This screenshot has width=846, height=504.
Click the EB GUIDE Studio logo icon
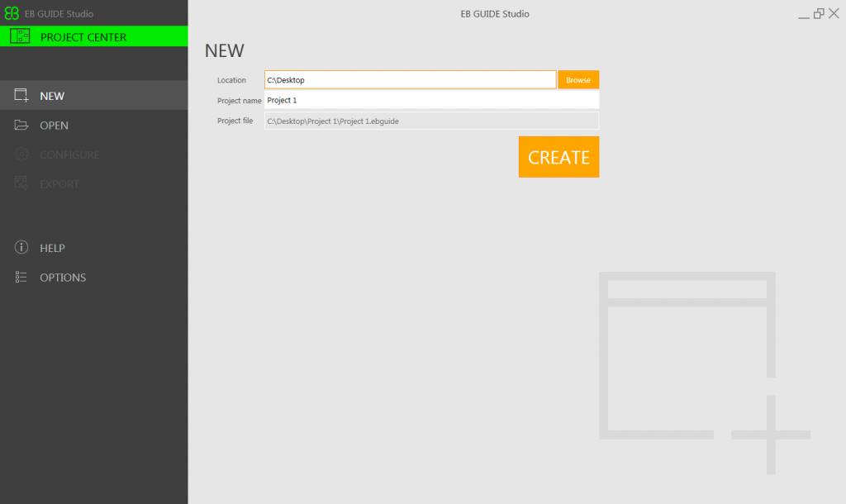(12, 13)
